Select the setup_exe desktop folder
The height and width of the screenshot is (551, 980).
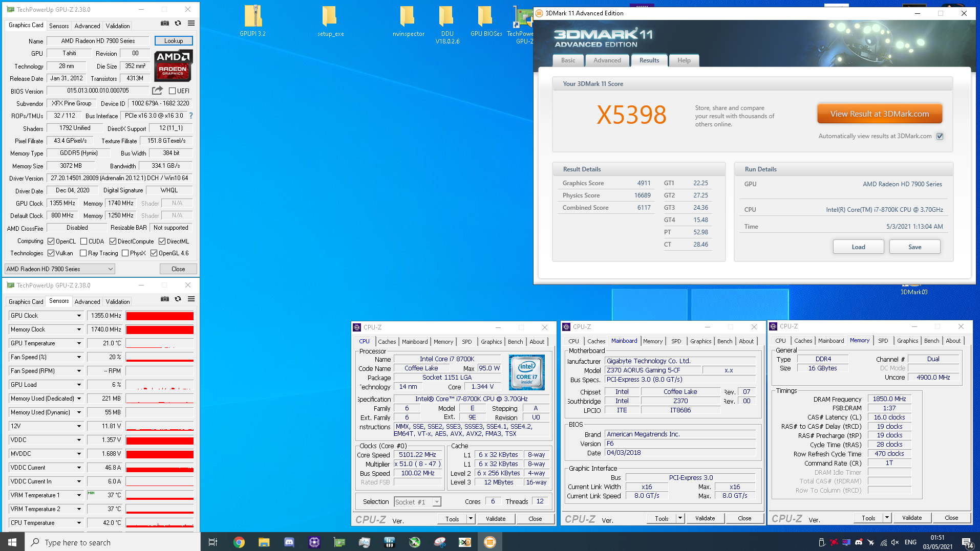(x=330, y=20)
